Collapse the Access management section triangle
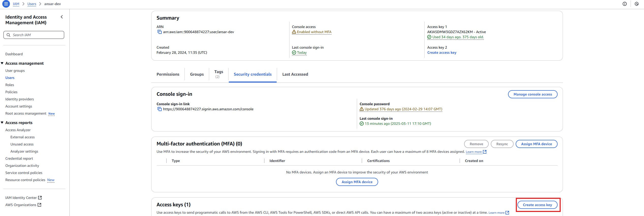 coord(2,63)
